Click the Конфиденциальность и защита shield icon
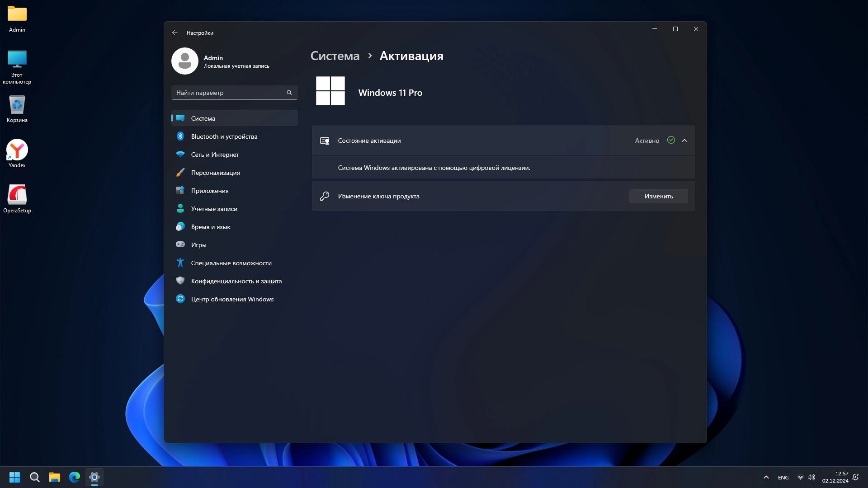868x488 pixels. (x=180, y=281)
